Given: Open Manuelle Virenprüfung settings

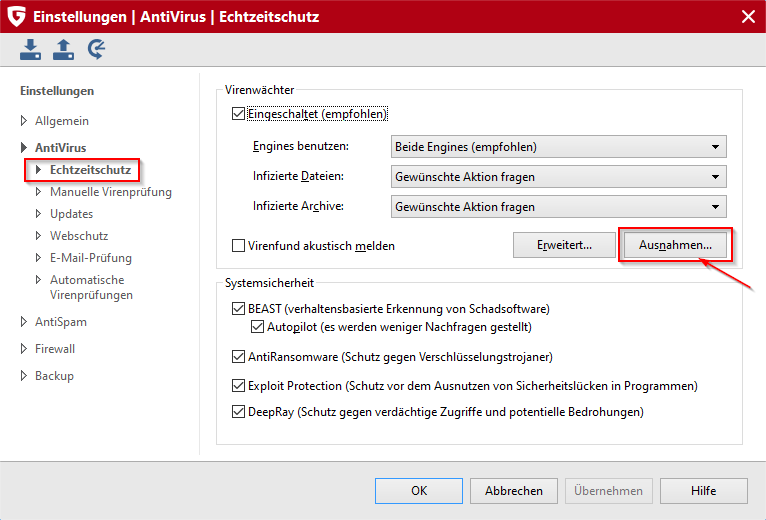Looking at the screenshot, I should 111,192.
